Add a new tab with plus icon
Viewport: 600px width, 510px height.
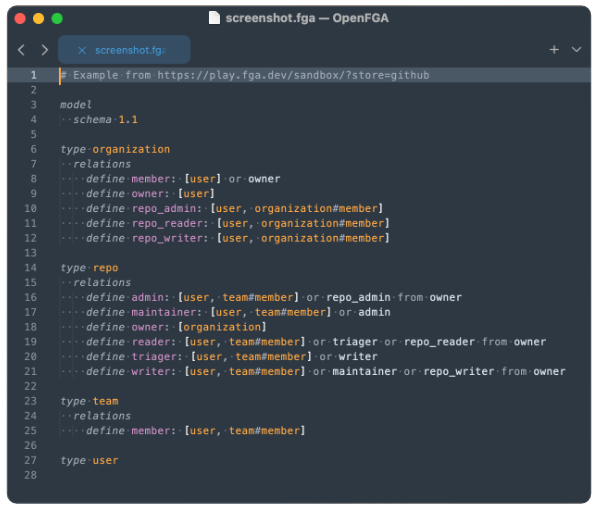pyautogui.click(x=554, y=50)
